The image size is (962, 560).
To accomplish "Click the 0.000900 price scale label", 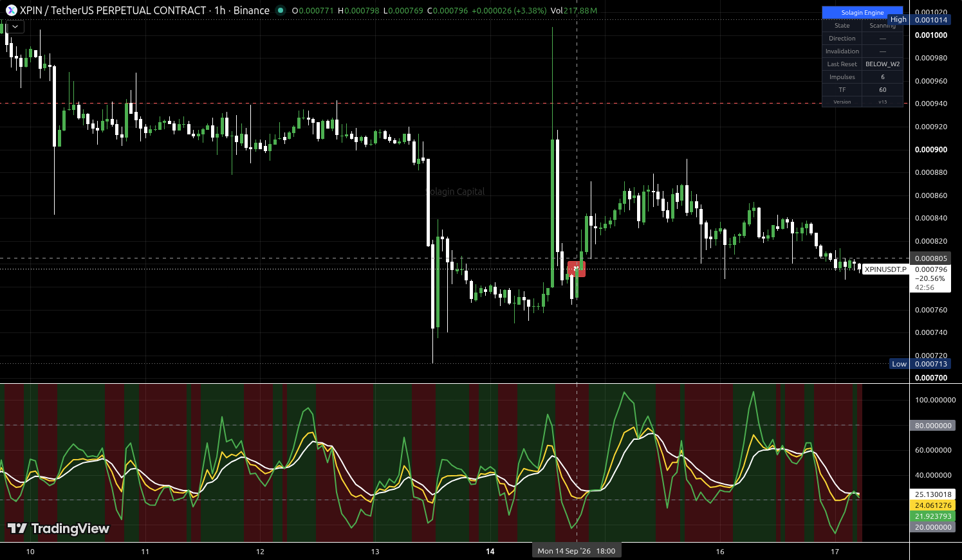I will pyautogui.click(x=930, y=150).
